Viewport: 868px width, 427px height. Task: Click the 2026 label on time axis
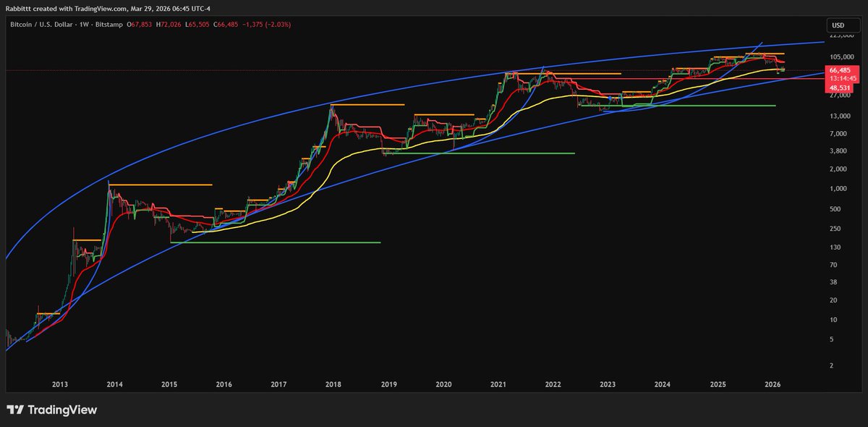773,384
